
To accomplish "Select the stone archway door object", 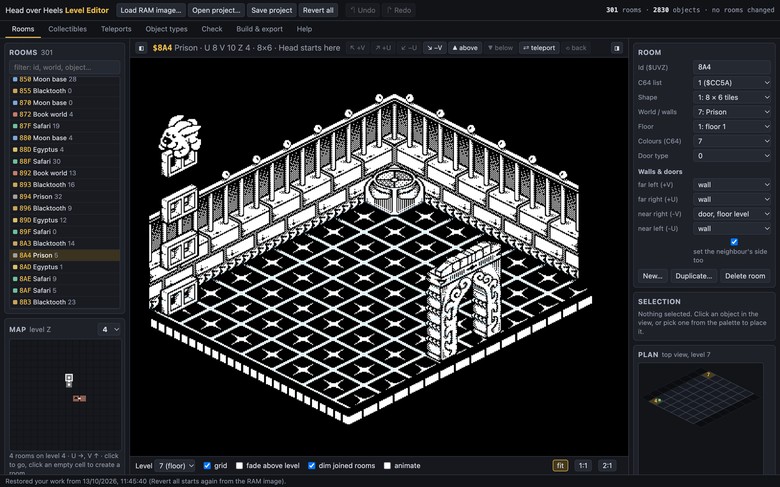I will (464, 301).
